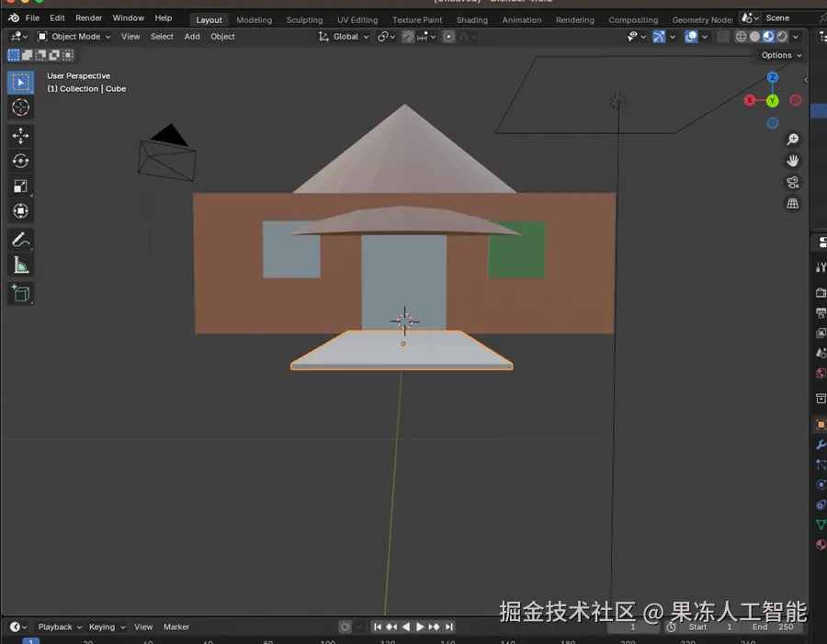Click the zoom viewport magnifier icon
Viewport: 827px width, 644px height.
coord(792,140)
